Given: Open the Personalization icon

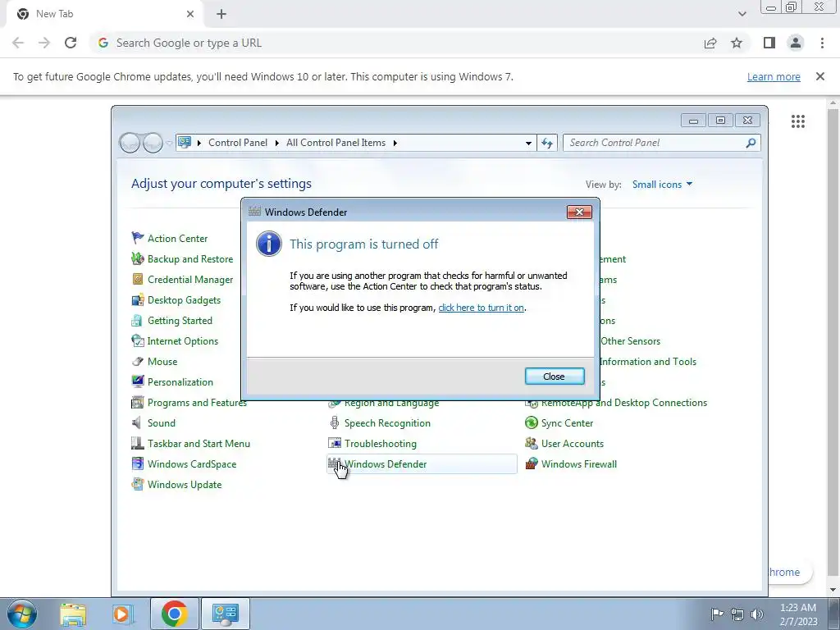Looking at the screenshot, I should pyautogui.click(x=138, y=381).
